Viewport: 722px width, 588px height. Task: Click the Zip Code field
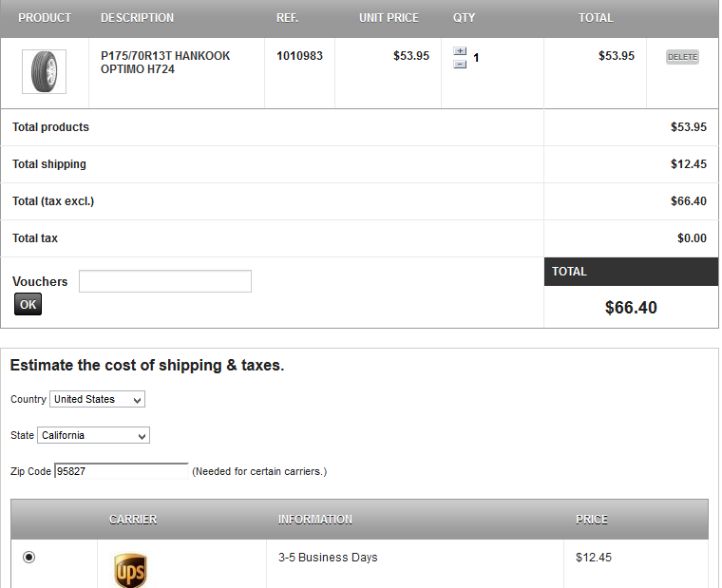point(122,471)
